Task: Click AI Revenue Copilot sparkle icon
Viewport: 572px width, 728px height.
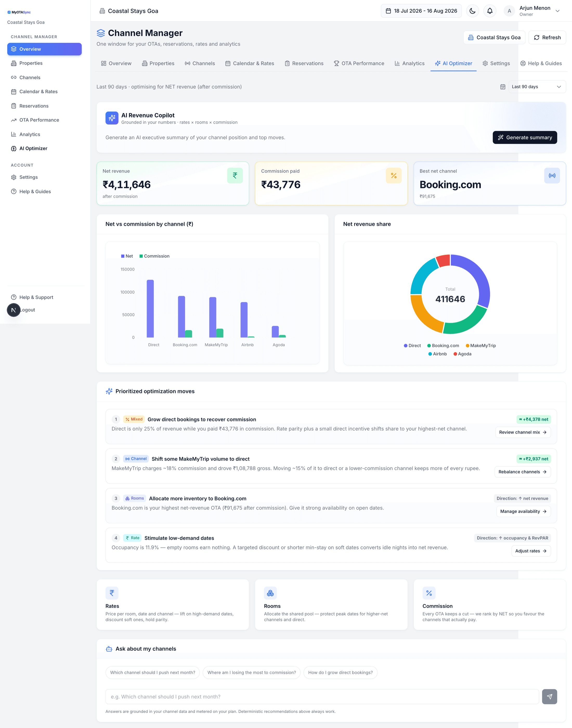Action: (x=112, y=118)
